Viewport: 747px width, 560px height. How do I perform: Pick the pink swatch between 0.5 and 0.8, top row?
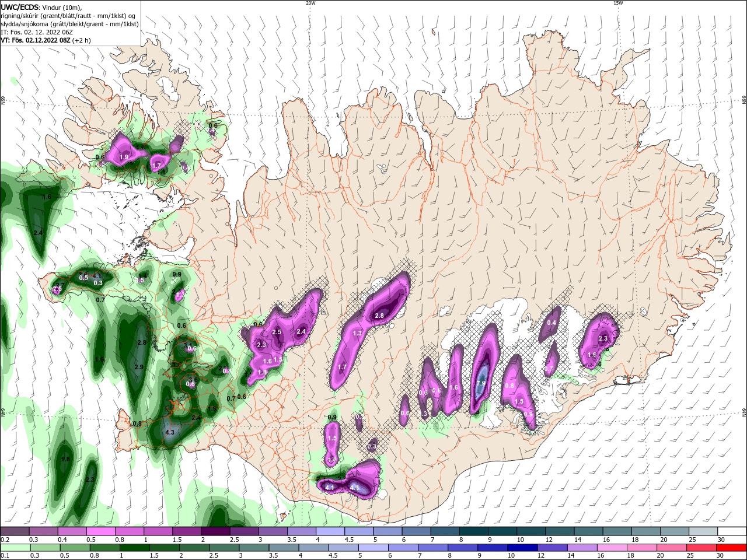[x=101, y=531]
